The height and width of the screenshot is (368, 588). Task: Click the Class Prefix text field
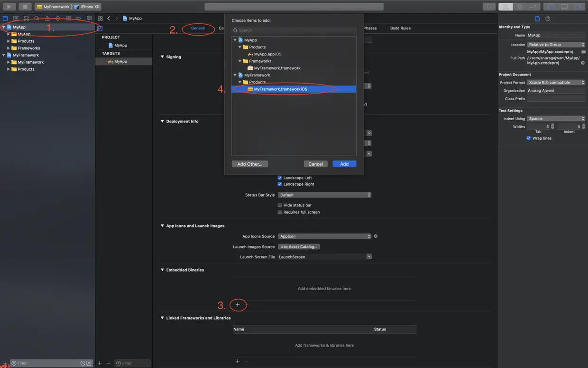pyautogui.click(x=556, y=98)
